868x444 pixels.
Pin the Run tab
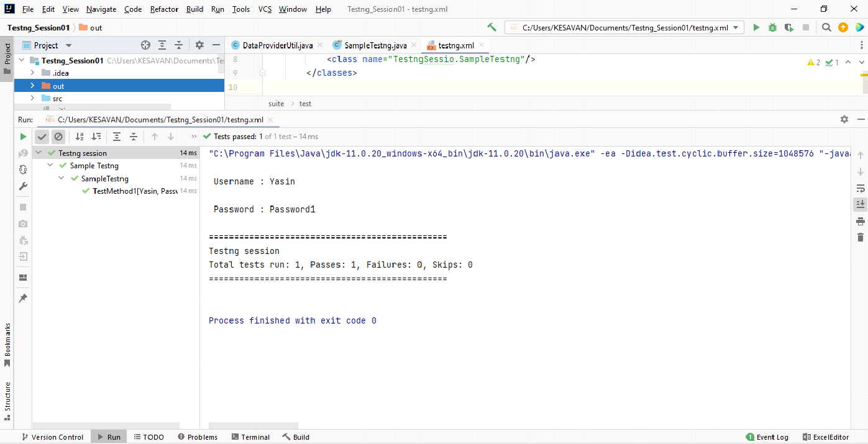(23, 299)
